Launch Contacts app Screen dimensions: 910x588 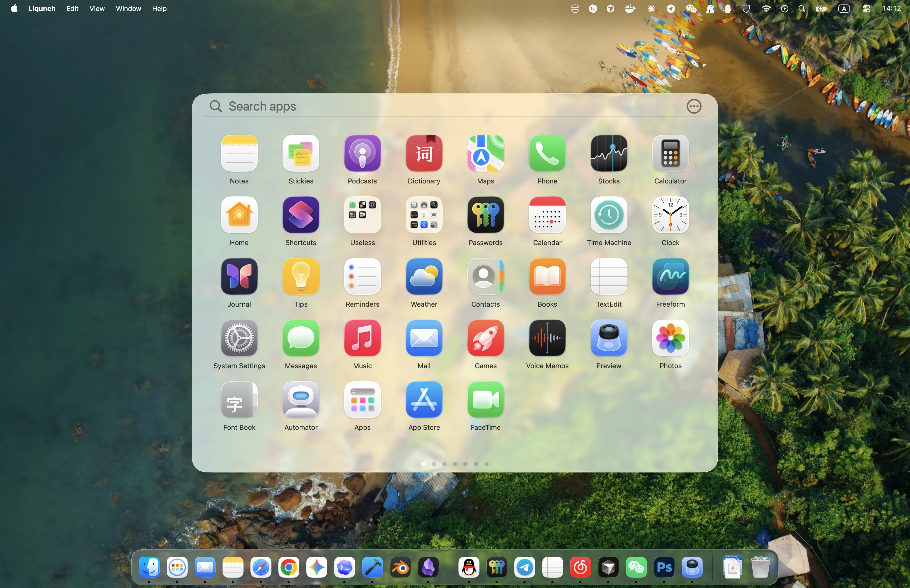click(x=486, y=276)
